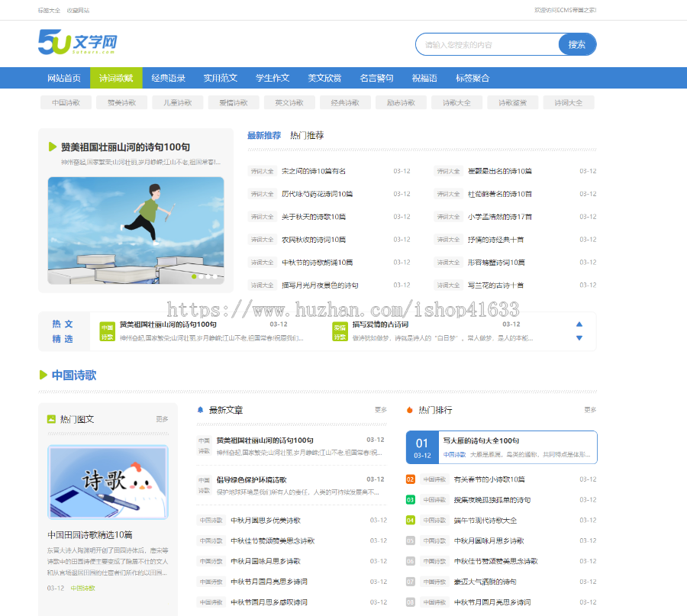Select the 诗歌鉴赏 subcategory pill
The height and width of the screenshot is (616, 687).
(x=513, y=102)
